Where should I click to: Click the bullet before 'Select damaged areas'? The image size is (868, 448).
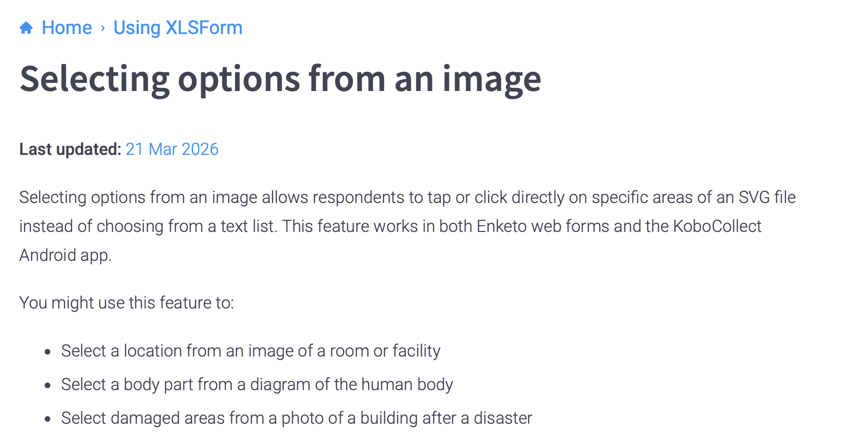(x=48, y=420)
